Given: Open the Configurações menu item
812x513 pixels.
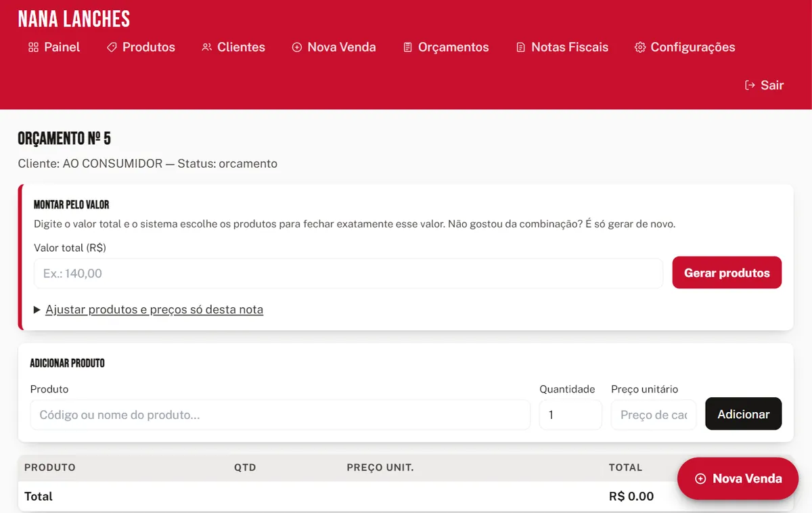Looking at the screenshot, I should pos(685,47).
